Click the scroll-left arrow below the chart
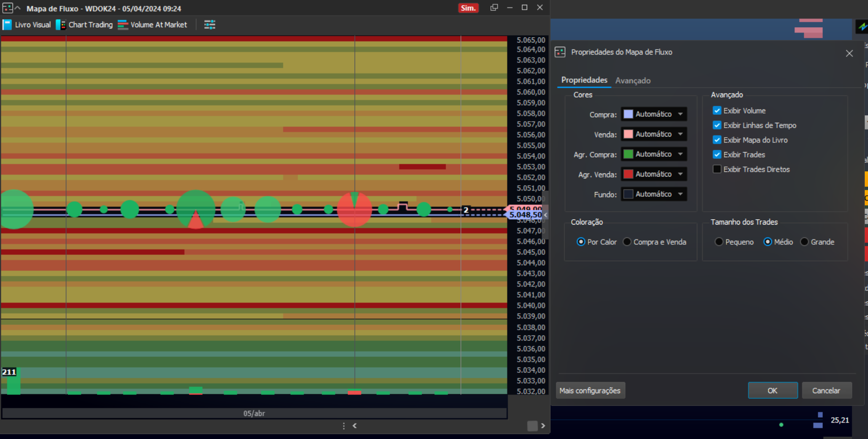 355,426
